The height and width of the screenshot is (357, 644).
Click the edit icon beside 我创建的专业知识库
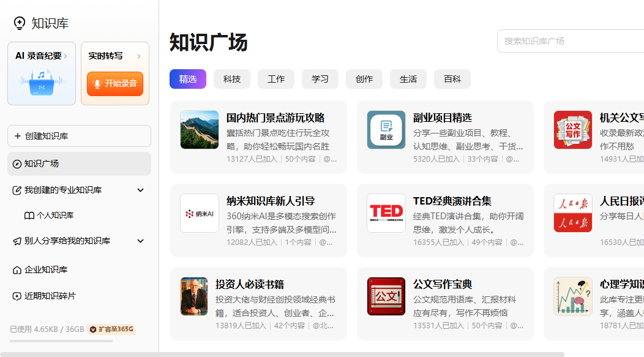click(17, 190)
